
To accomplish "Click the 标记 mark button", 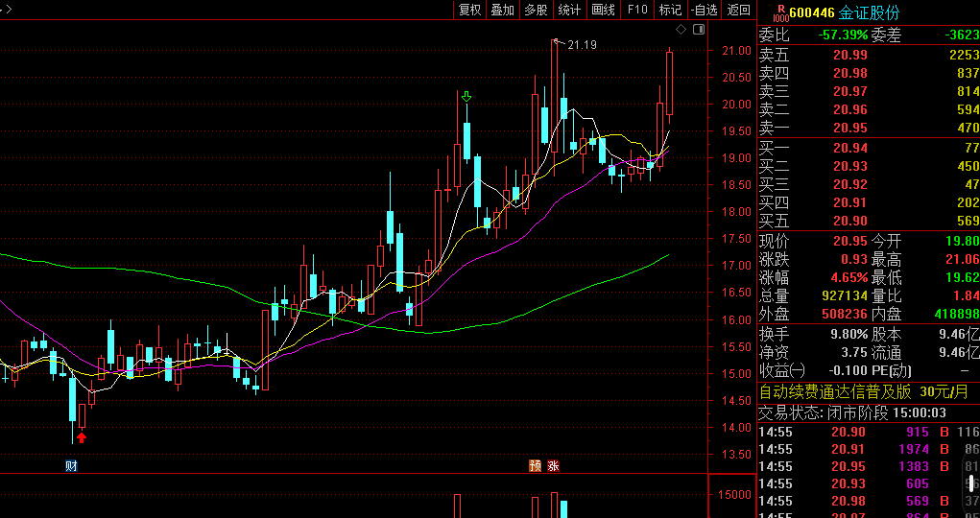I will pyautogui.click(x=671, y=10).
